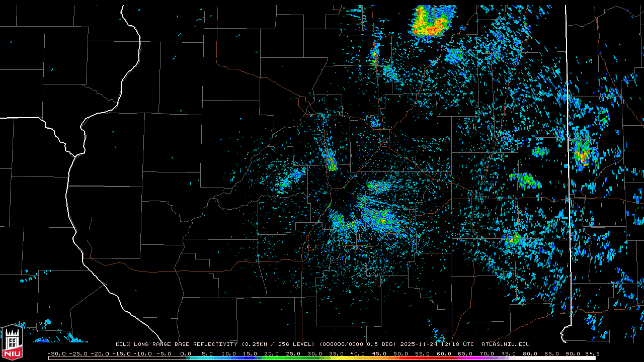The width and height of the screenshot is (644, 362).
Task: Click the 65.0 label on color scale
Action: pos(465,354)
